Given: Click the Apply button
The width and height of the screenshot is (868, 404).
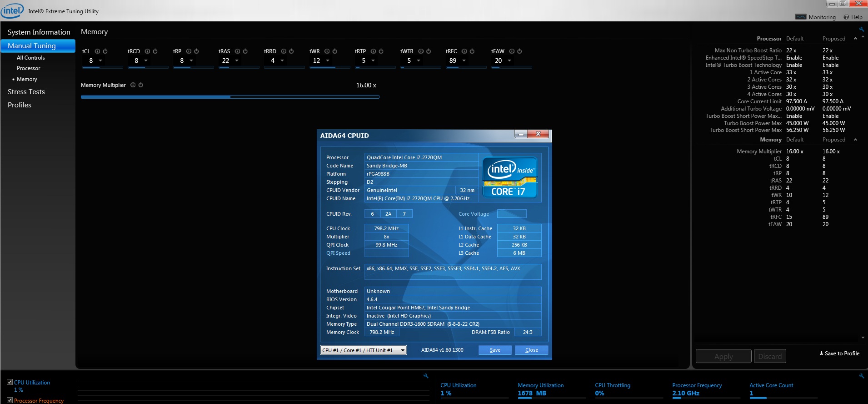Looking at the screenshot, I should point(723,356).
